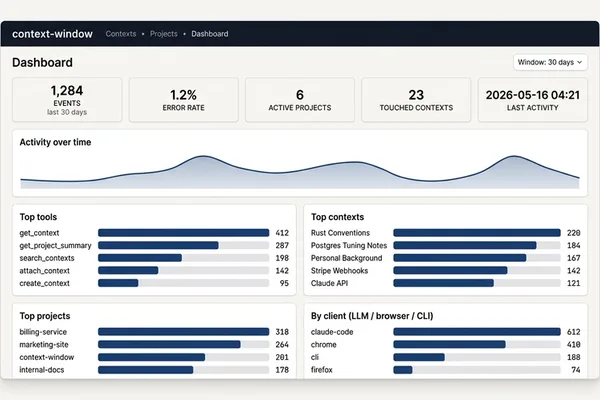Click the billing-service project
The width and height of the screenshot is (600, 400).
[x=43, y=332]
